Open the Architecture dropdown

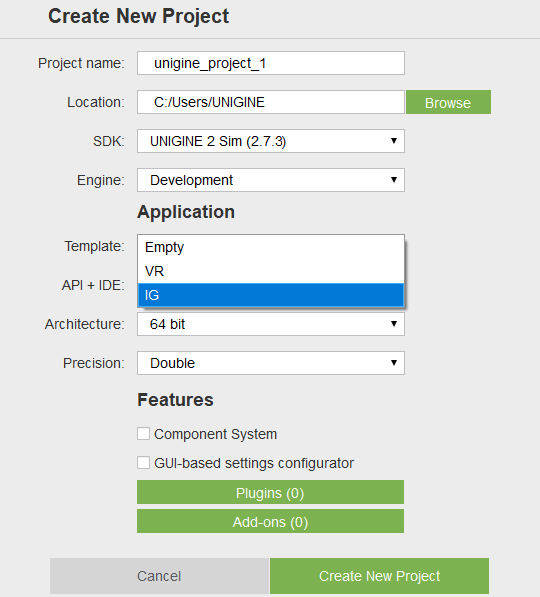[271, 324]
